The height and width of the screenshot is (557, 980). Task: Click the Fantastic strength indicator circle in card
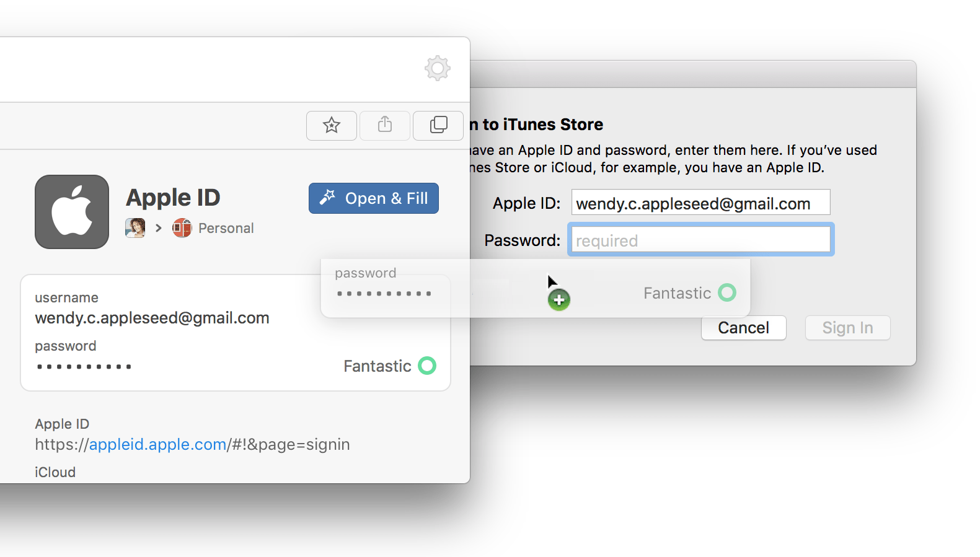[x=427, y=366]
